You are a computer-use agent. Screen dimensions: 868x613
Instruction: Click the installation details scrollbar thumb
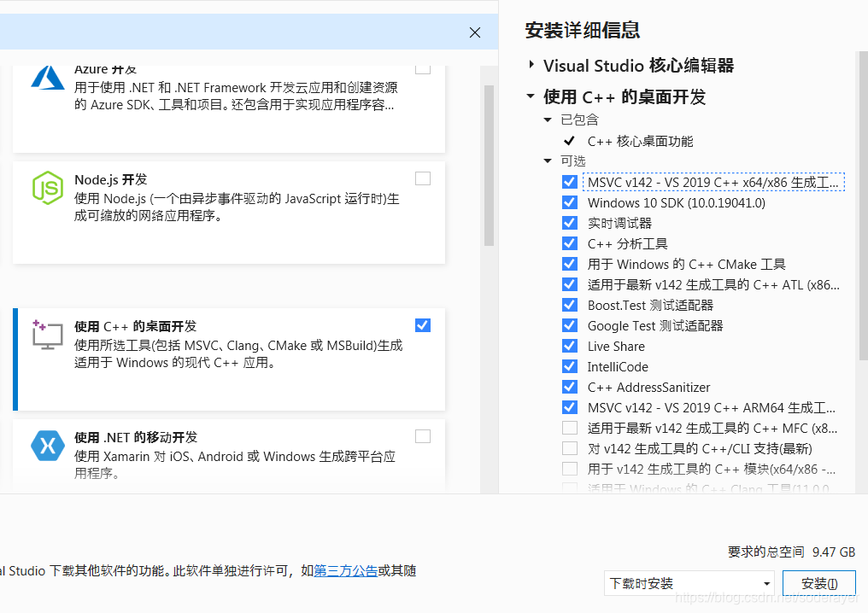click(863, 205)
